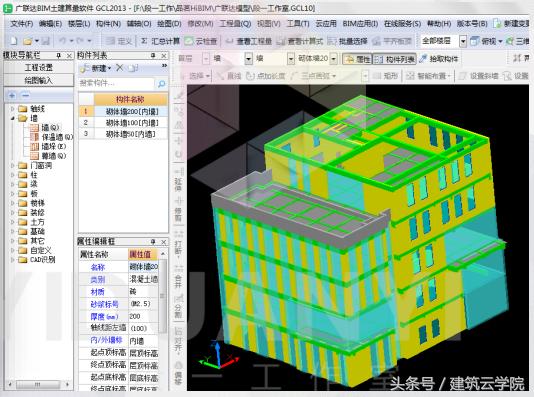Click 矩形 rectangle draw tool
This screenshot has width=534, height=397.
386,76
